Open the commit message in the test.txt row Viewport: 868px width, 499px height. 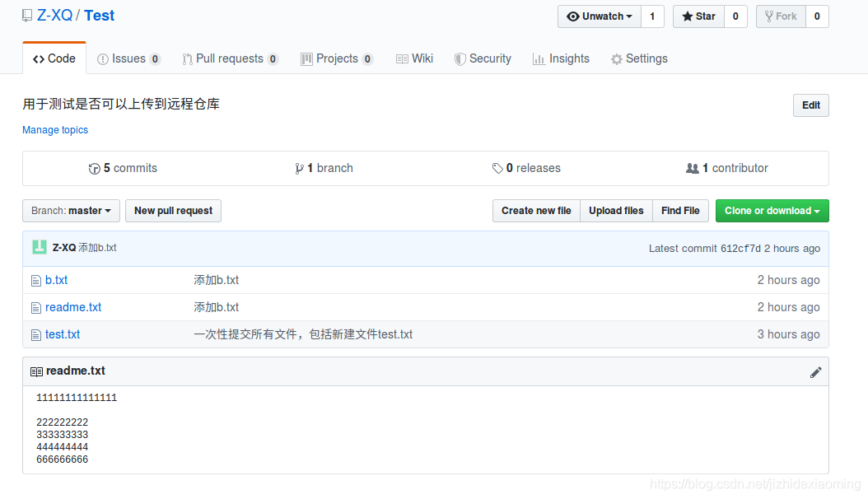[x=303, y=334]
